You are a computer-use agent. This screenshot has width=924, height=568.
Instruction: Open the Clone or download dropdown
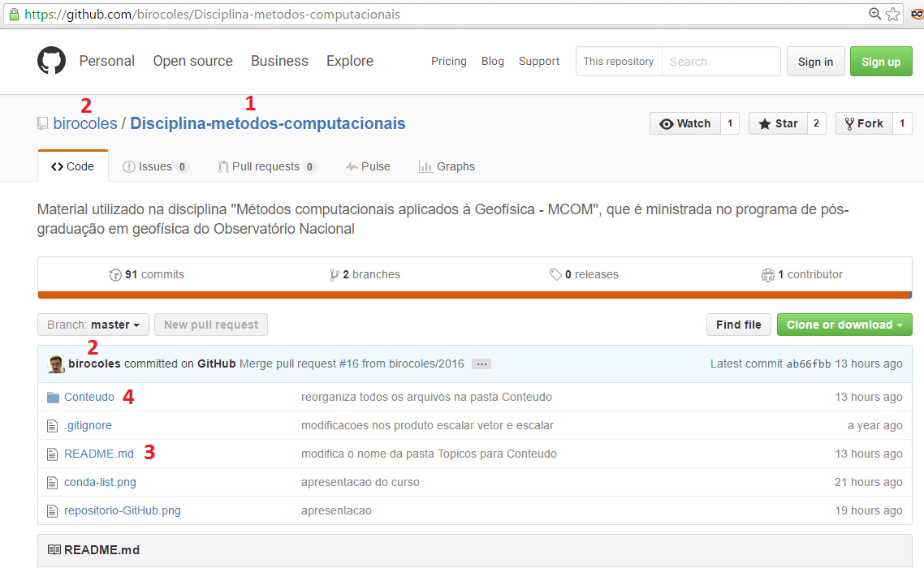[x=844, y=325]
